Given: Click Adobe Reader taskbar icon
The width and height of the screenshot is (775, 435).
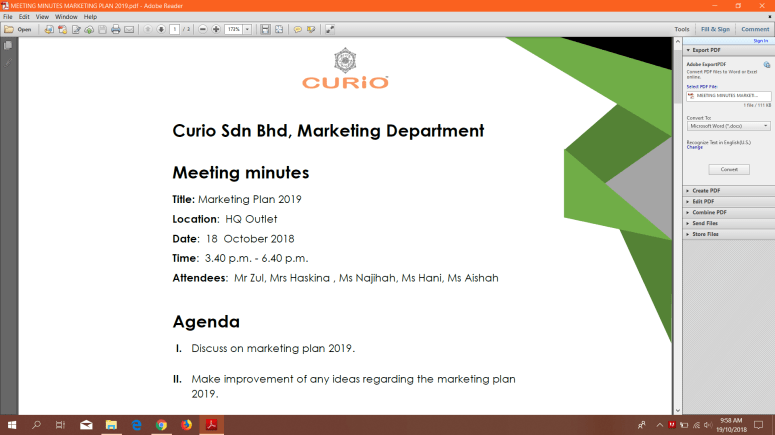Looking at the screenshot, I should pos(212,425).
